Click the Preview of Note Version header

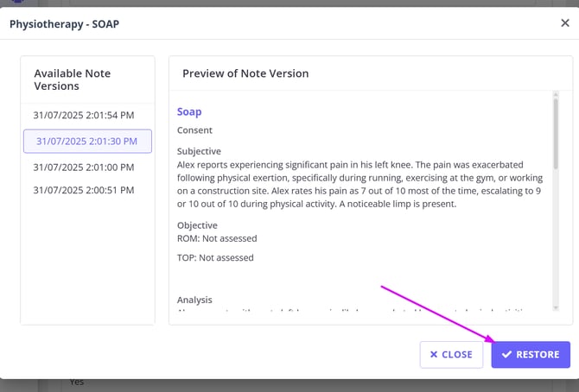[x=245, y=73]
